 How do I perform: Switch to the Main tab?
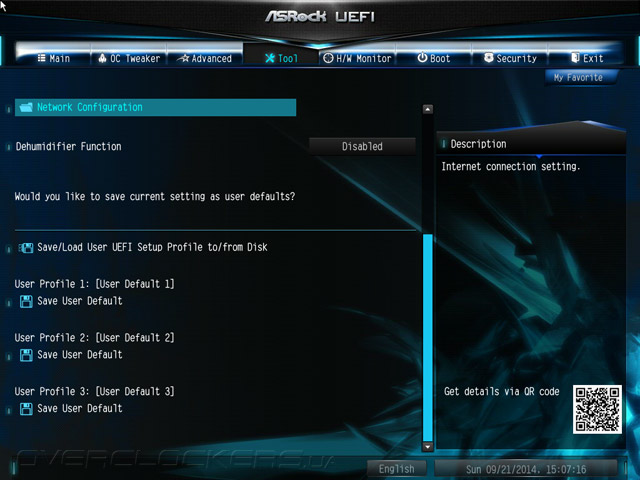click(x=54, y=58)
